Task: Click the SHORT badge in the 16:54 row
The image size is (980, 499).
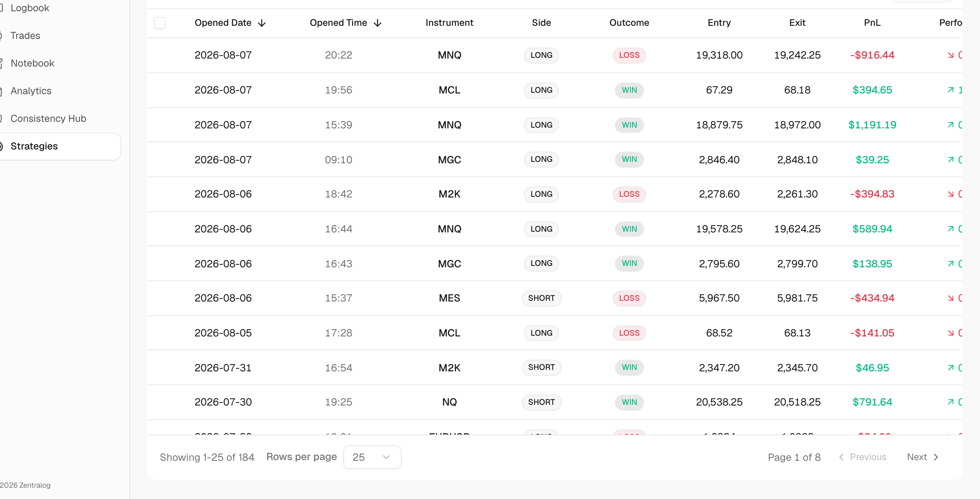Action: click(x=541, y=367)
